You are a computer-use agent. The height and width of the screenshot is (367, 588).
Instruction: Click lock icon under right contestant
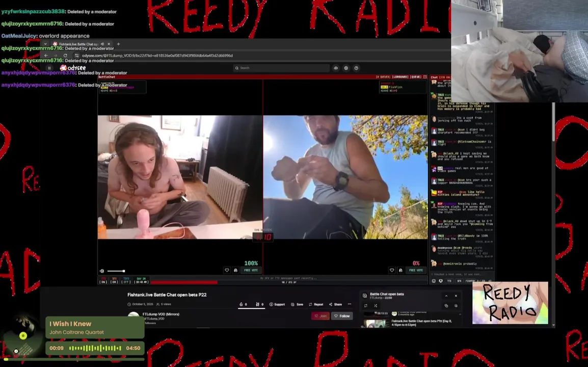[x=400, y=270]
